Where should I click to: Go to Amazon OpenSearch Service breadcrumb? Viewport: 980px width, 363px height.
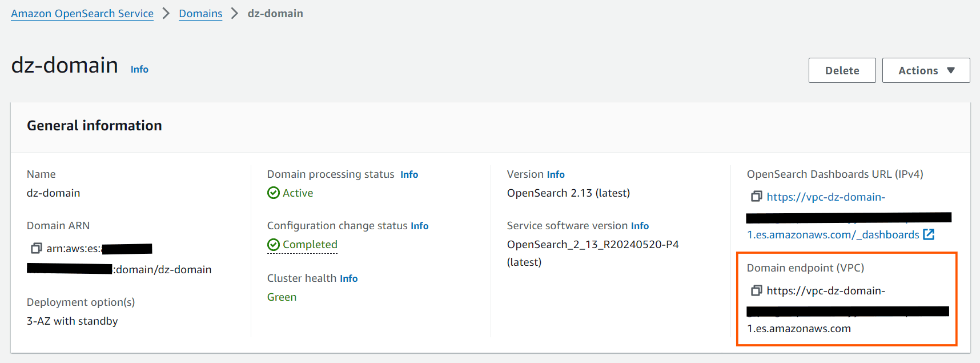tap(82, 14)
